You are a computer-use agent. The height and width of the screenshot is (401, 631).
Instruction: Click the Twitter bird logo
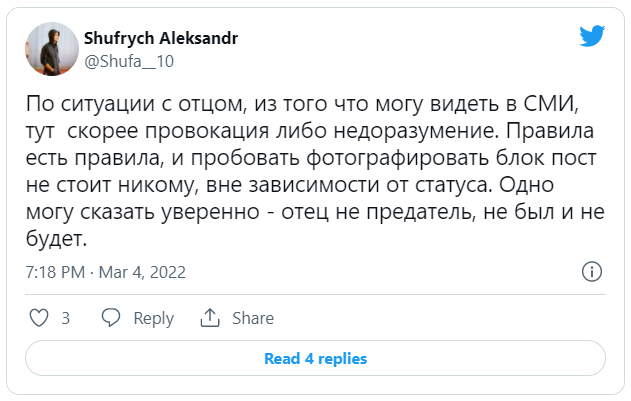[592, 37]
